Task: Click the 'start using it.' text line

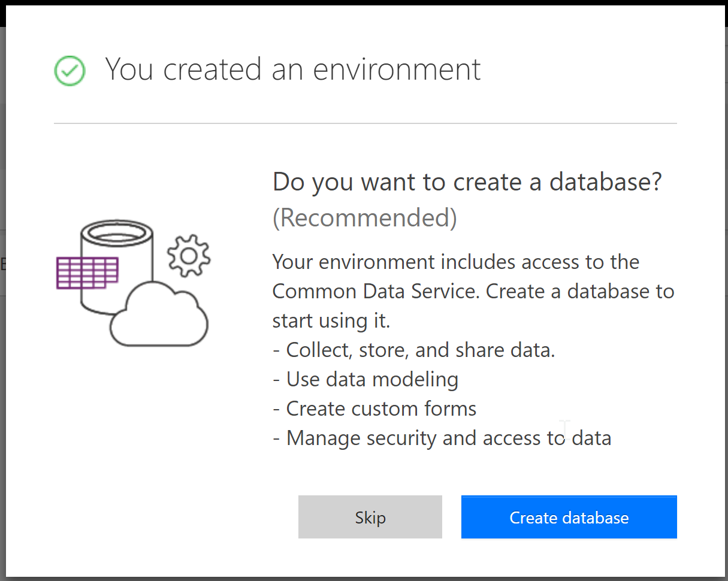Action: [x=331, y=320]
